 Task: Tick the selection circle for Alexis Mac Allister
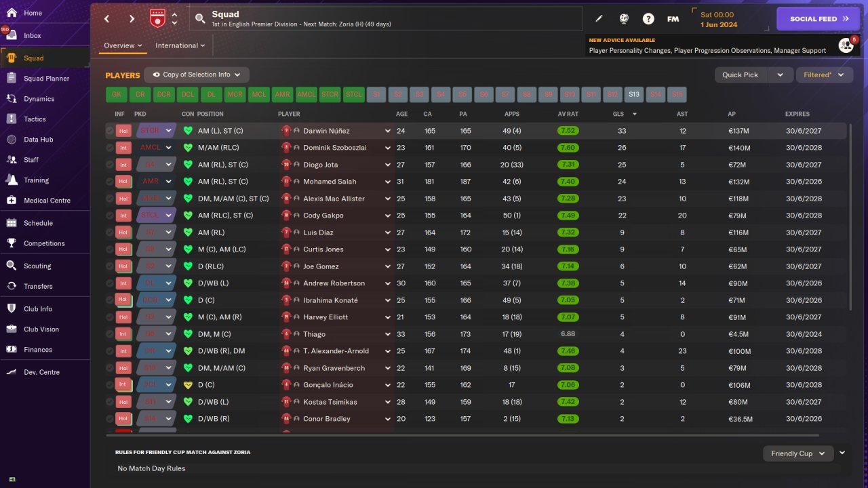[x=110, y=199]
